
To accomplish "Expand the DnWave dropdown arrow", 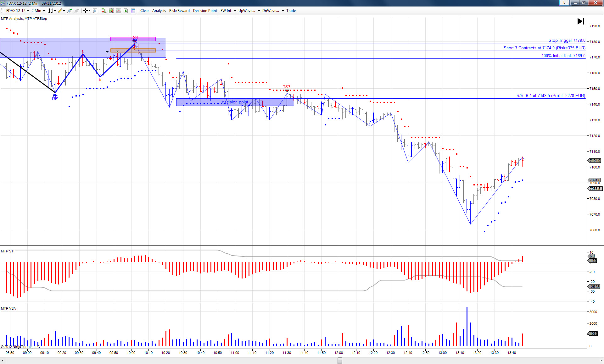I will click(x=283, y=11).
